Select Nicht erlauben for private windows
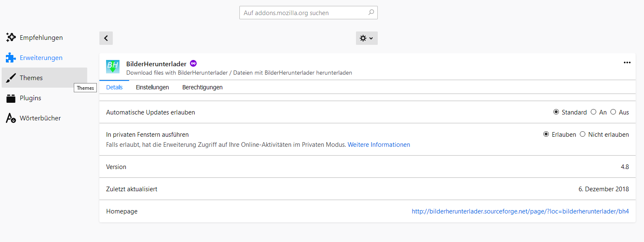This screenshot has width=644, height=242. click(x=582, y=134)
